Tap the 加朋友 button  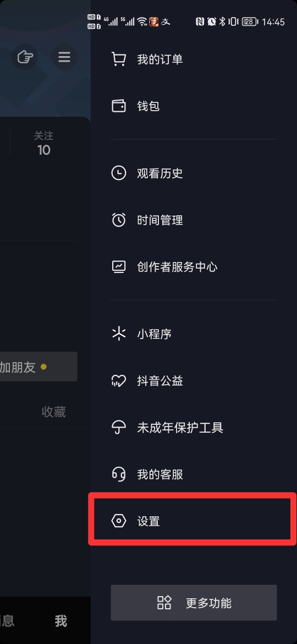[38, 367]
